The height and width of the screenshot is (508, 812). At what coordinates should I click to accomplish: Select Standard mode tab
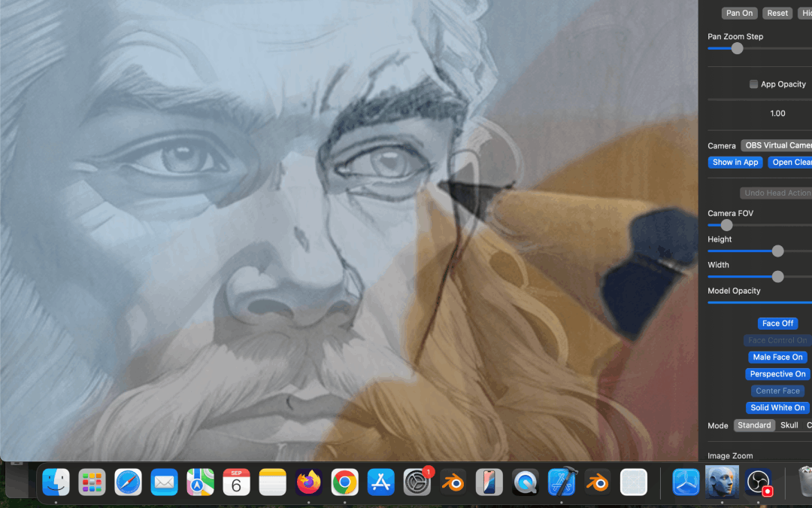tap(754, 425)
